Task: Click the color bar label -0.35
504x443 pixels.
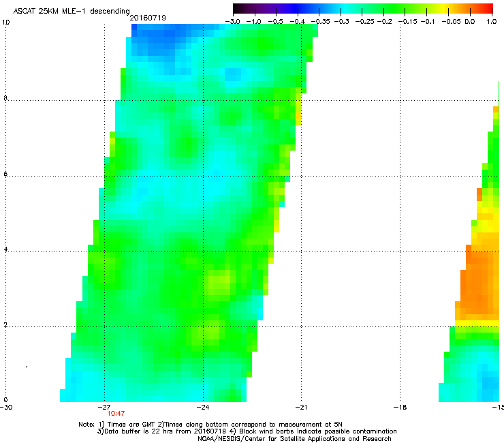Action: click(321, 22)
